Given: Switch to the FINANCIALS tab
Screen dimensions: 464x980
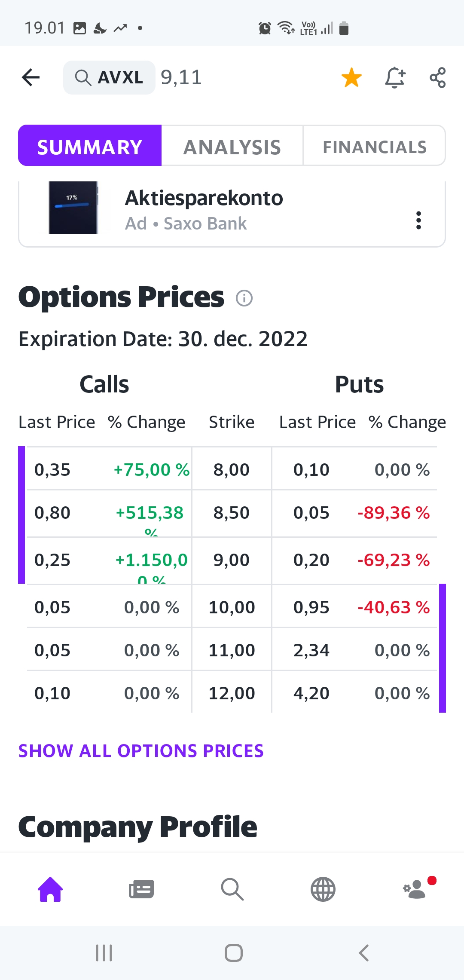Looking at the screenshot, I should point(374,147).
